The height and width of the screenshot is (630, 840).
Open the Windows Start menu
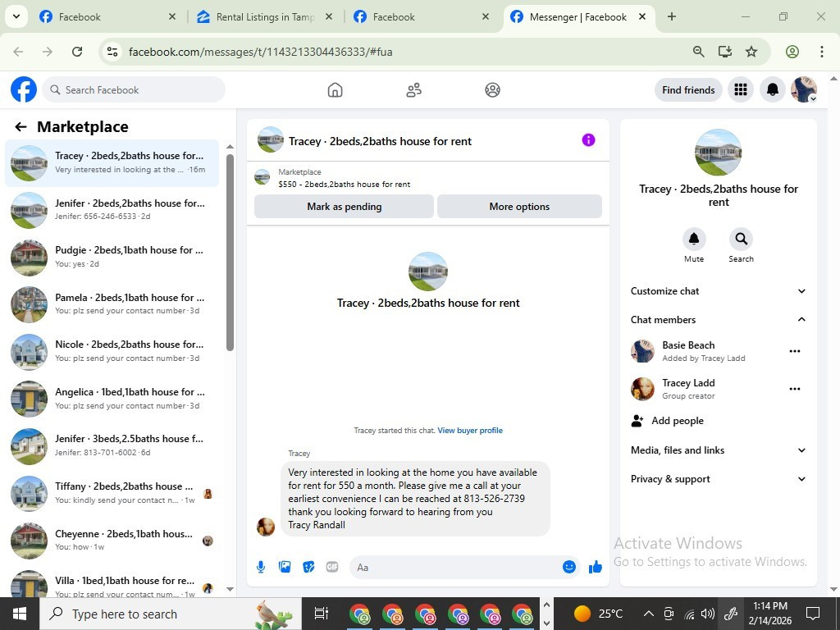20,614
